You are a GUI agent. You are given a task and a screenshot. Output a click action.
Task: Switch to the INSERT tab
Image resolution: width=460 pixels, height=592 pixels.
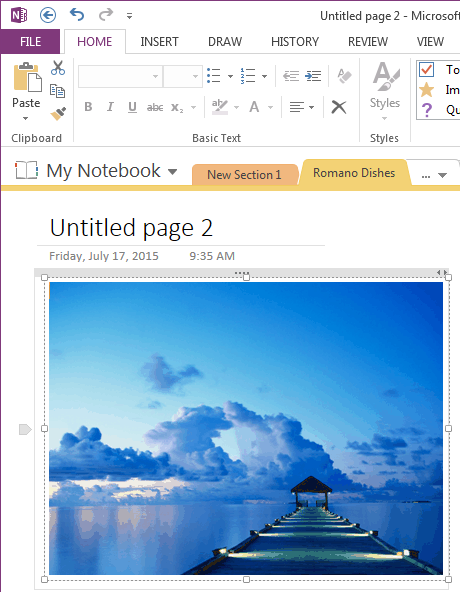pyautogui.click(x=159, y=42)
